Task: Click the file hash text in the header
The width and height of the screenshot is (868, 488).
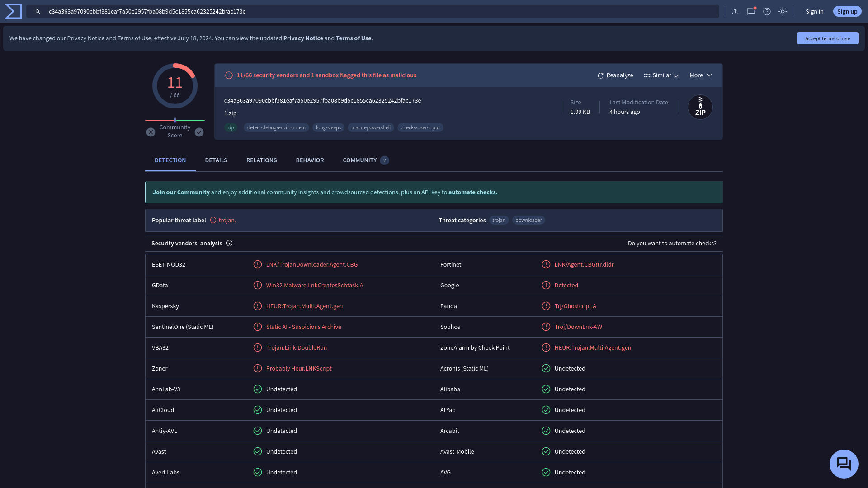Action: [x=322, y=101]
